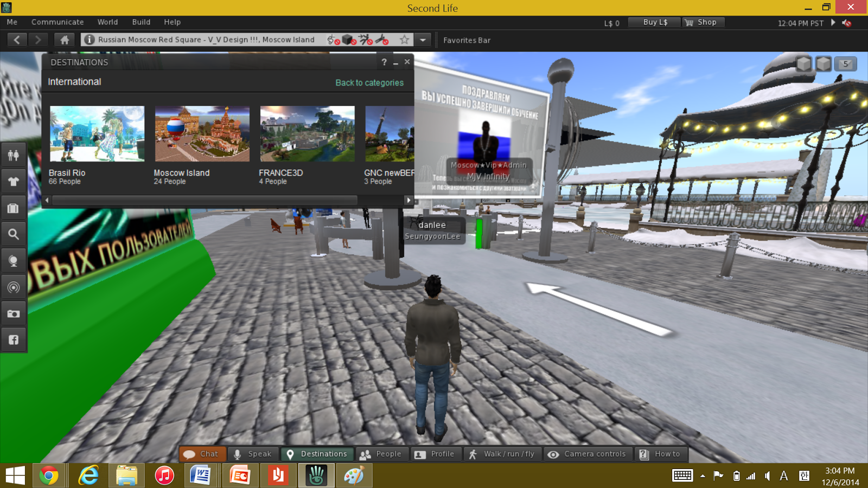Open the Appearance shirt icon
This screenshot has width=868, height=488.
coord(14,182)
